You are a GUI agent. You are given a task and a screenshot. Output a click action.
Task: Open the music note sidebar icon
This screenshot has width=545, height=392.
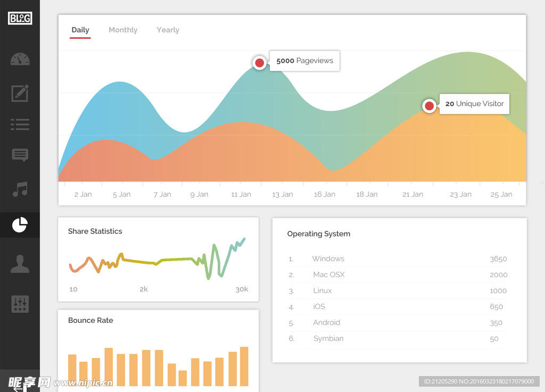click(20, 189)
